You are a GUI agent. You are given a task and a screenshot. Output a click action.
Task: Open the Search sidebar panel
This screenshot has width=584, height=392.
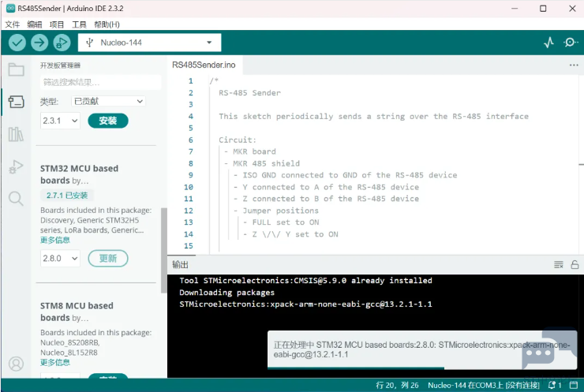(x=16, y=199)
